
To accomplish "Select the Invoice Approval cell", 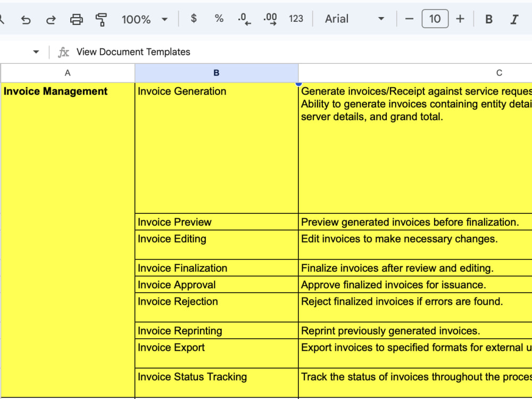I will click(x=217, y=285).
